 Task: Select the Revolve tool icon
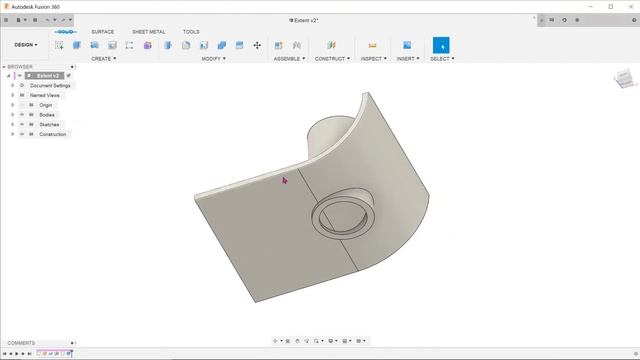(x=94, y=45)
